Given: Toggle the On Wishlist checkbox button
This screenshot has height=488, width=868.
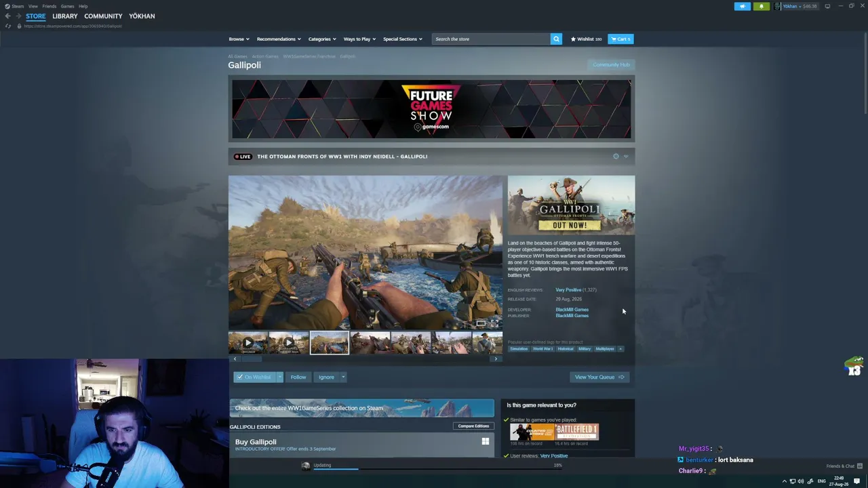Looking at the screenshot, I should [x=254, y=378].
